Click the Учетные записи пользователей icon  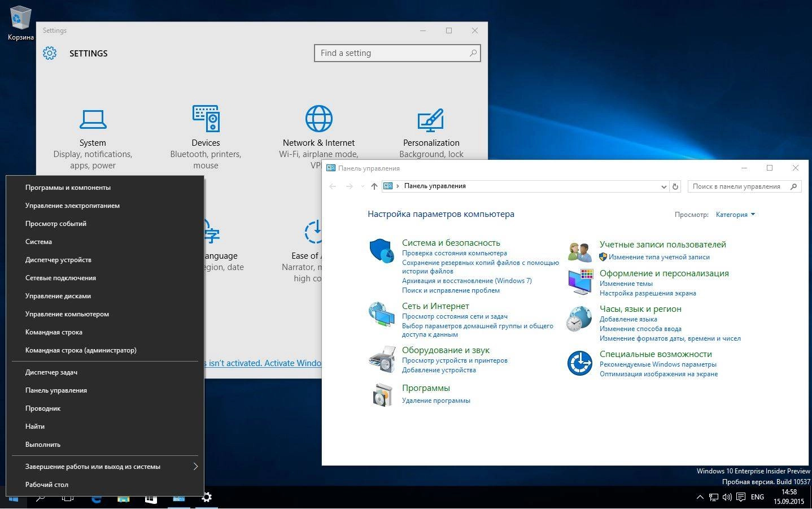click(579, 251)
